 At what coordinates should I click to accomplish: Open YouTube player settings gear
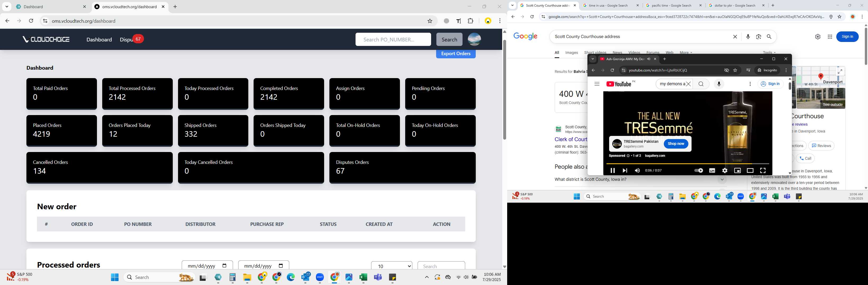click(725, 170)
